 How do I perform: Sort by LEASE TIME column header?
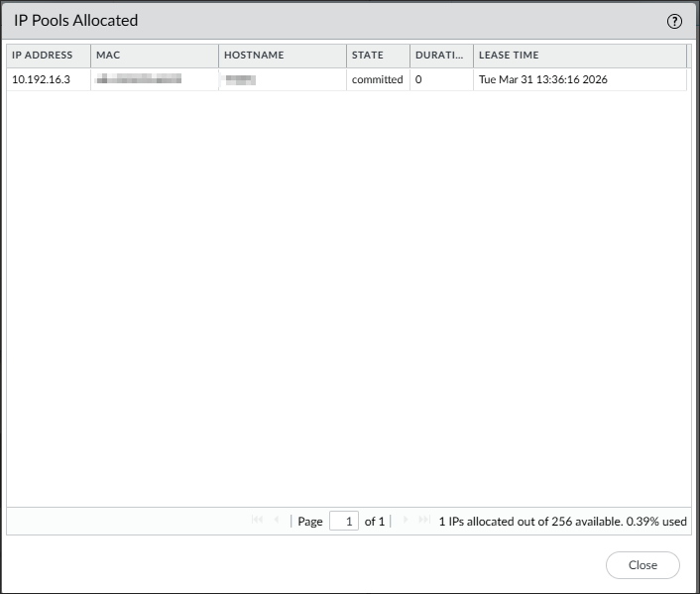pyautogui.click(x=580, y=56)
